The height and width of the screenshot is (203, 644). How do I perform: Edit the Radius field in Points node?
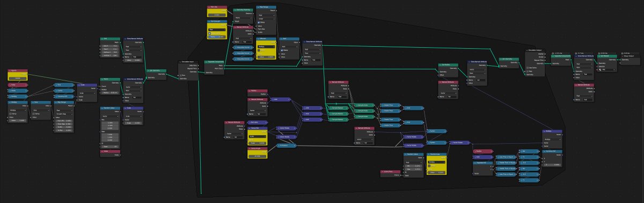[110, 92]
